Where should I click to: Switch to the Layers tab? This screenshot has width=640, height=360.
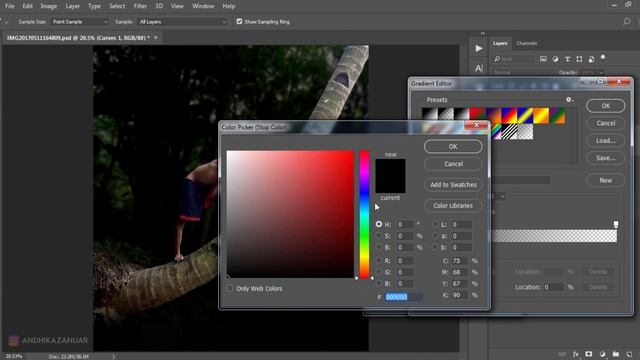[500, 43]
